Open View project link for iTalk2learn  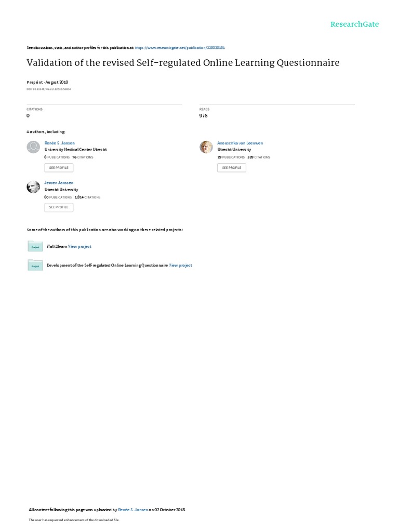click(79, 247)
